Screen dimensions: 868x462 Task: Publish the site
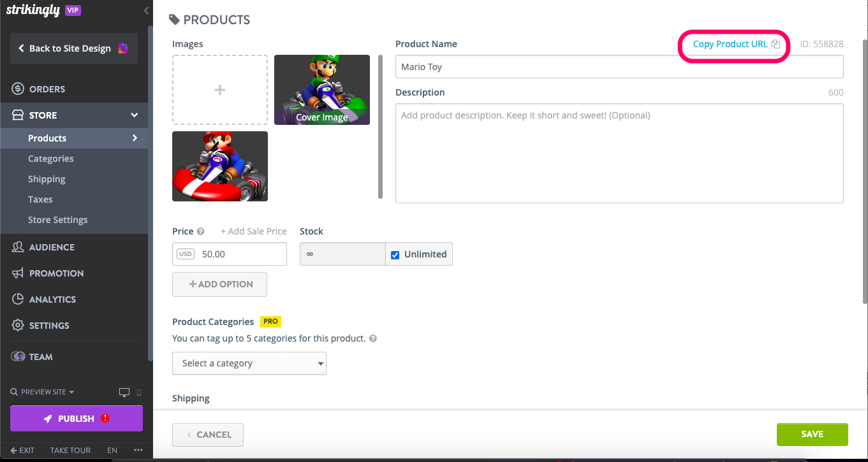tap(77, 419)
